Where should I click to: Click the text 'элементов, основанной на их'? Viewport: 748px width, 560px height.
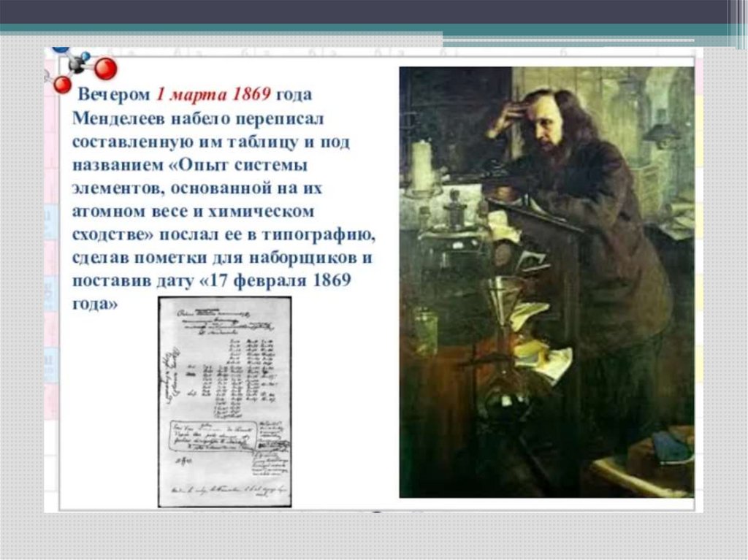[197, 188]
